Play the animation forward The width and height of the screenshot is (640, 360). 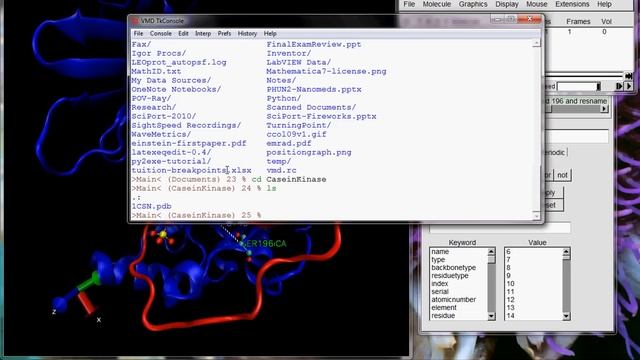click(x=629, y=86)
